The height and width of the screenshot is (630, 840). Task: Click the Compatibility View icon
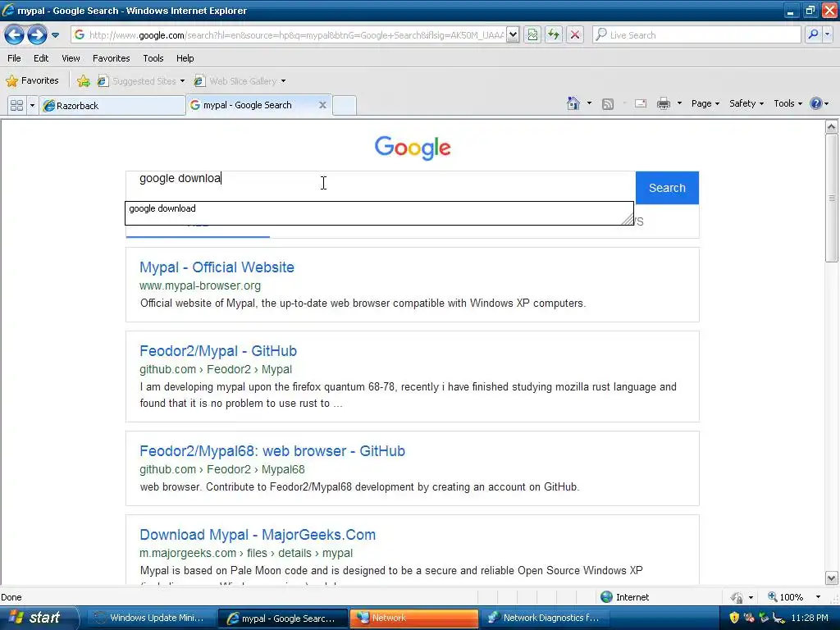532,35
